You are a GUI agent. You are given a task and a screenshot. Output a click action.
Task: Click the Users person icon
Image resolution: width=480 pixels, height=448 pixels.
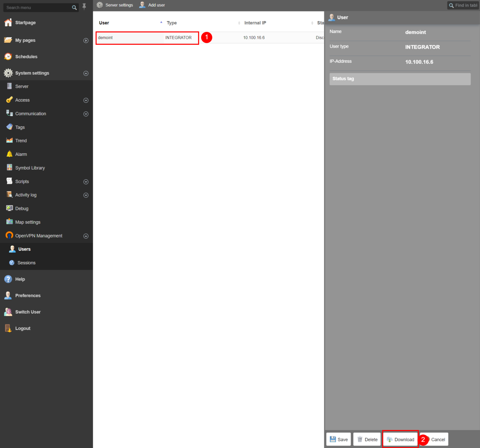[x=12, y=249]
